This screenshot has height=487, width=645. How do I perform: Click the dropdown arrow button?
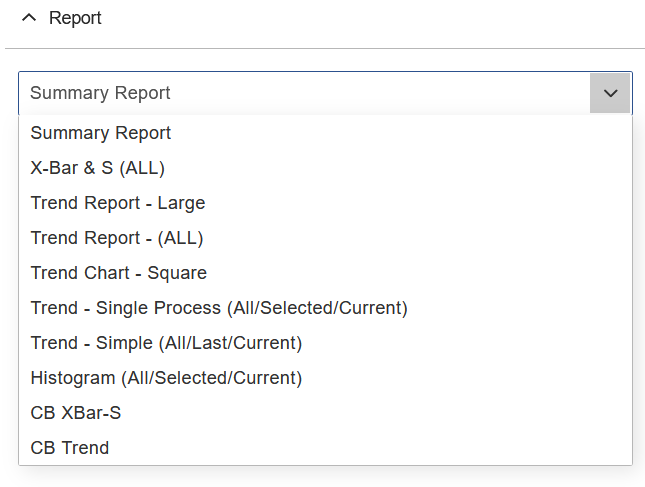(x=610, y=93)
